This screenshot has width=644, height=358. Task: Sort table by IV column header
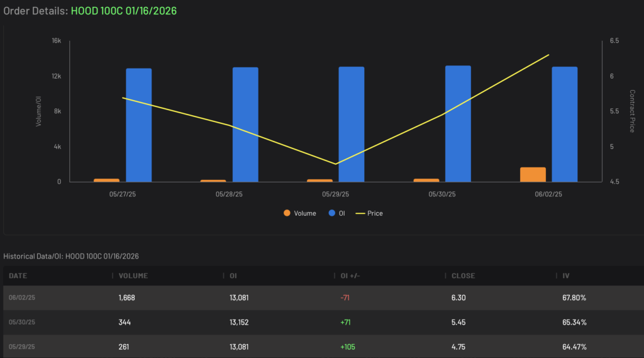click(x=566, y=276)
